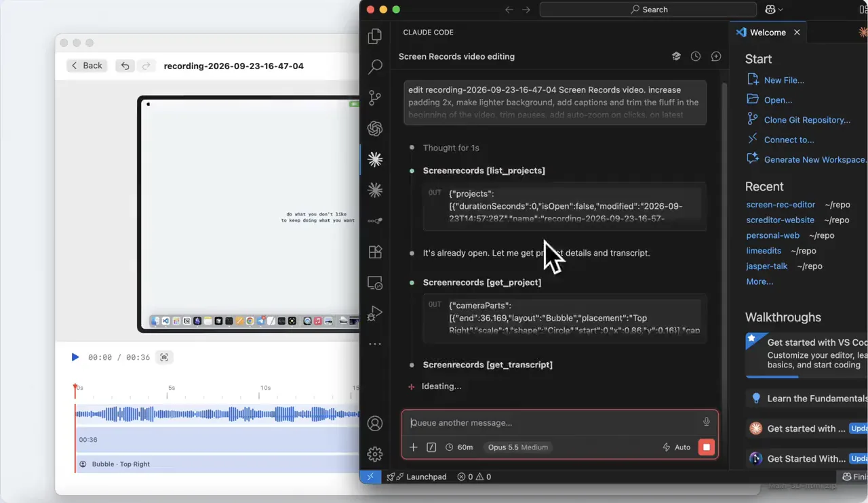Expand the truncated user prompt message
868x503 pixels.
pyautogui.click(x=555, y=102)
